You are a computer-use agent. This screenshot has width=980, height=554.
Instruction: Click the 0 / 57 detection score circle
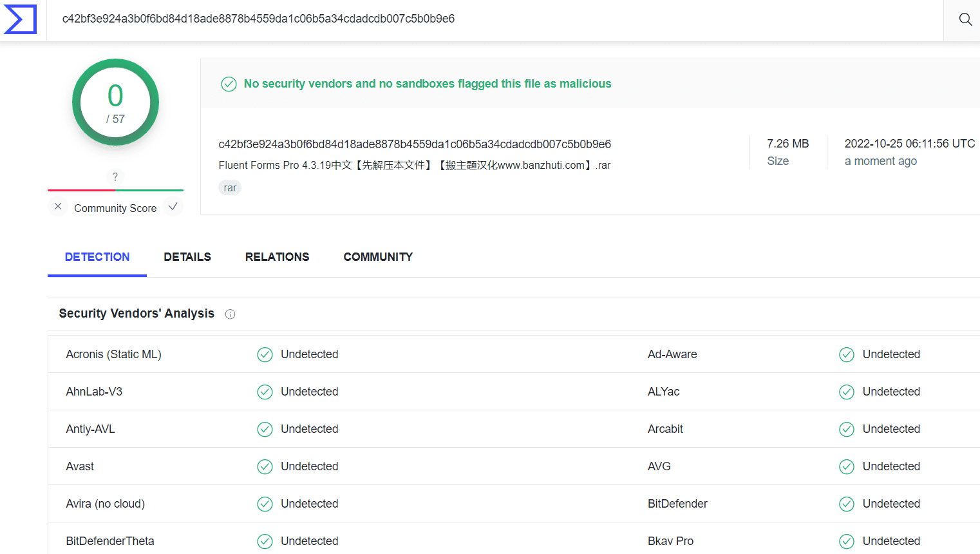pos(115,102)
